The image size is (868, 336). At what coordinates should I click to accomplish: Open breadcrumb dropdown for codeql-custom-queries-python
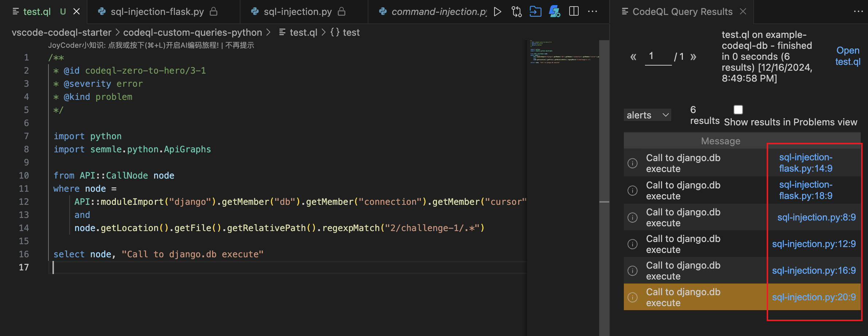[x=193, y=32]
